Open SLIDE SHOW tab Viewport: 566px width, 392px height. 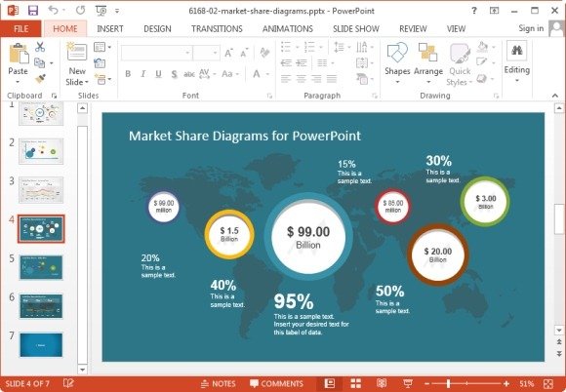(356, 29)
